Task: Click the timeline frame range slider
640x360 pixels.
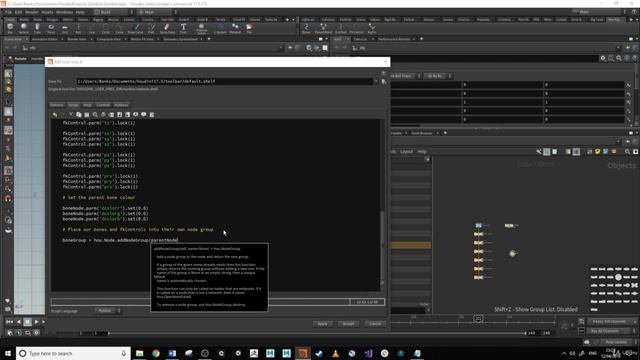Action: (x=317, y=333)
